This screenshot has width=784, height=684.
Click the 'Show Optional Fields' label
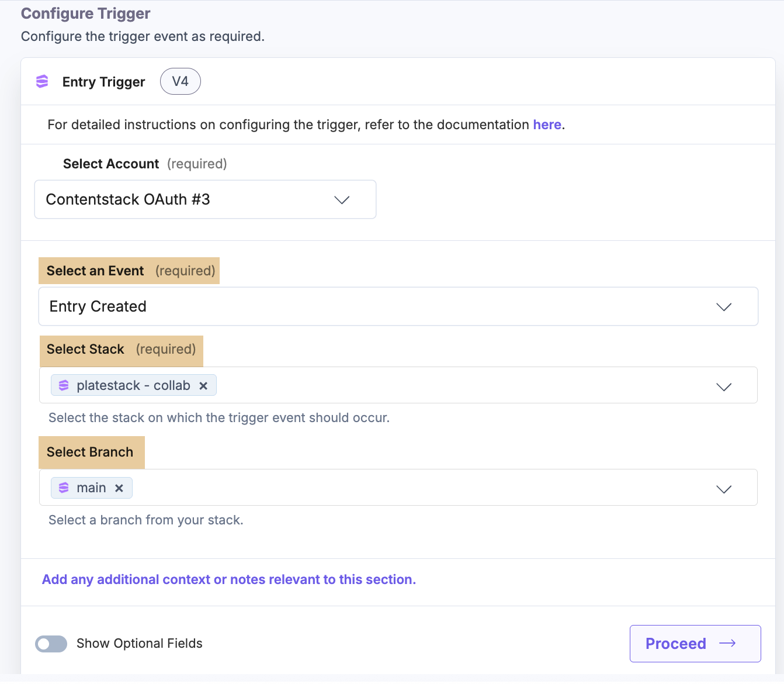[140, 644]
